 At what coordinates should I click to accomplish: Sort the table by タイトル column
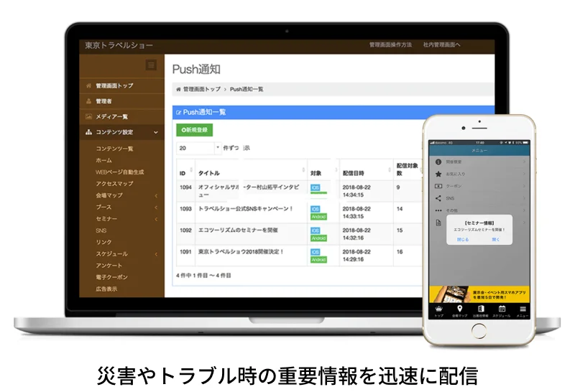pyautogui.click(x=251, y=170)
